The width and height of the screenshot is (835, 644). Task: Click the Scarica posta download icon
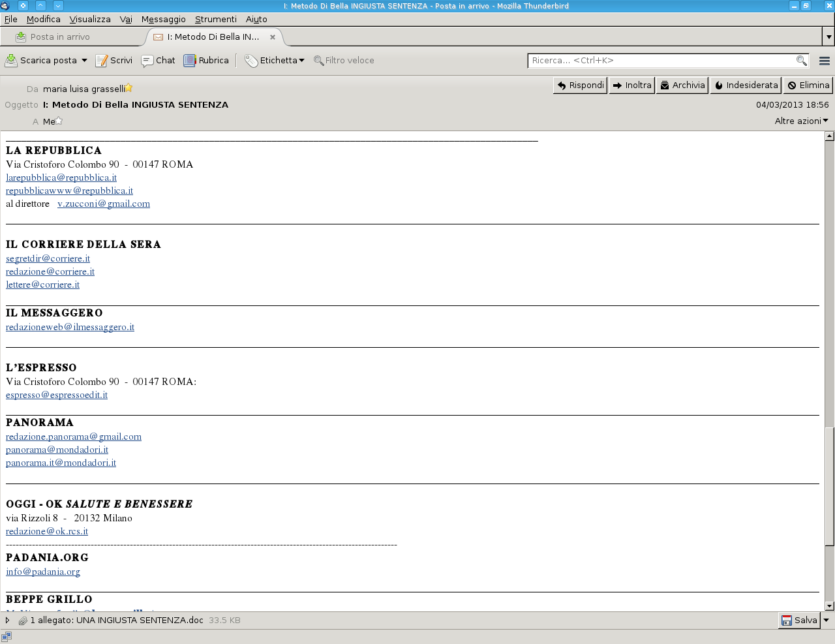coord(12,61)
